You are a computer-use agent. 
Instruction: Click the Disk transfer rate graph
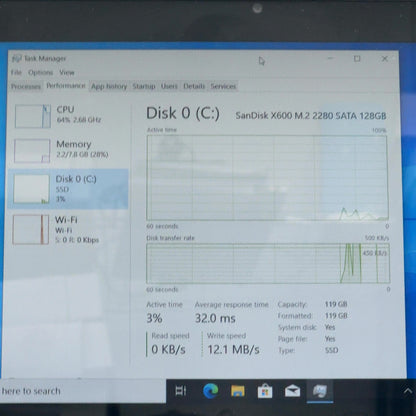point(268,263)
